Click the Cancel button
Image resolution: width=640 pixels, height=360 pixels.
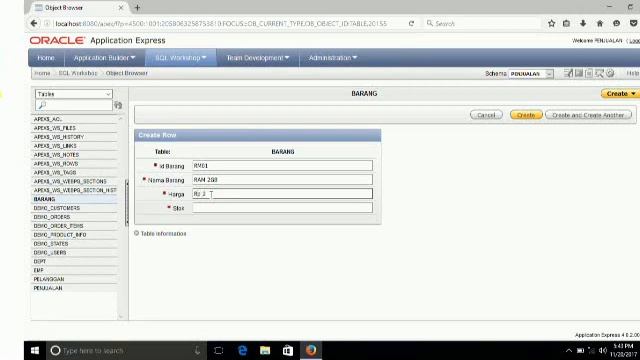pos(486,115)
